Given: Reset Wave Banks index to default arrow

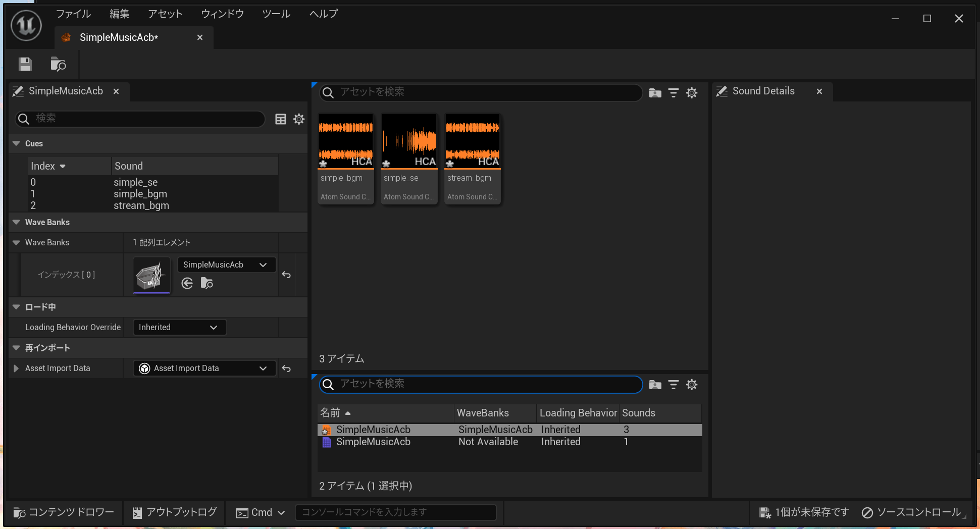Looking at the screenshot, I should click(286, 275).
